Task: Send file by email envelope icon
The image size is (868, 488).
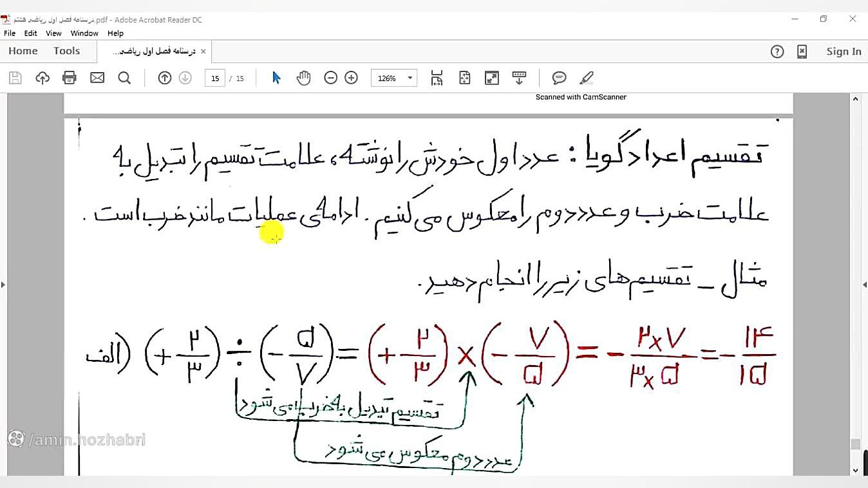Action: (97, 78)
